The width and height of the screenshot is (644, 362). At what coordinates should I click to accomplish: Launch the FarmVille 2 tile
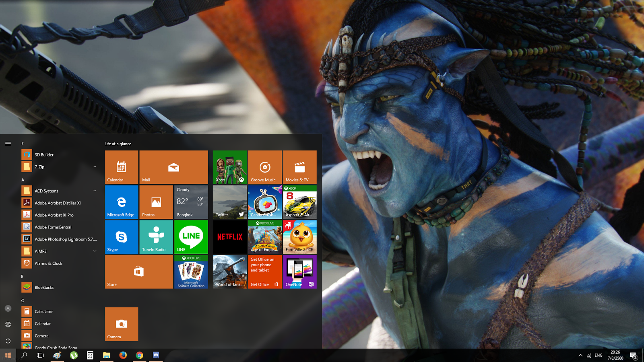[x=300, y=237]
